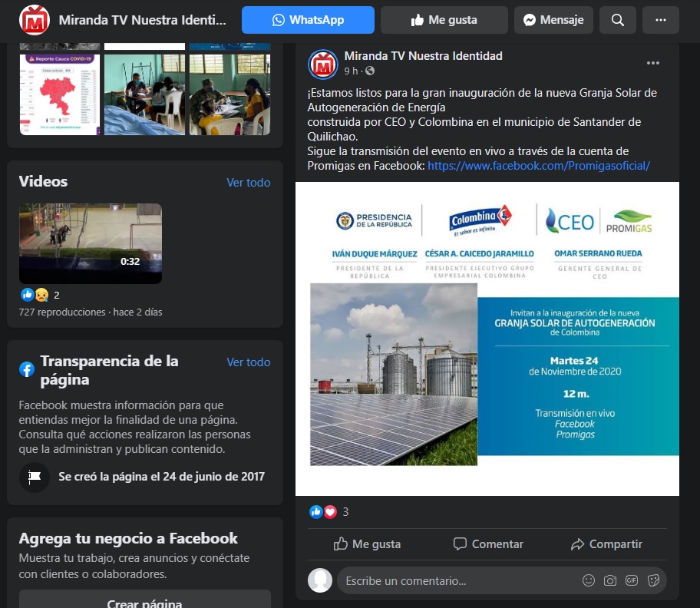Open the Reporte Cauca COVID-19 map photo
This screenshot has width=700, height=608.
60,94
